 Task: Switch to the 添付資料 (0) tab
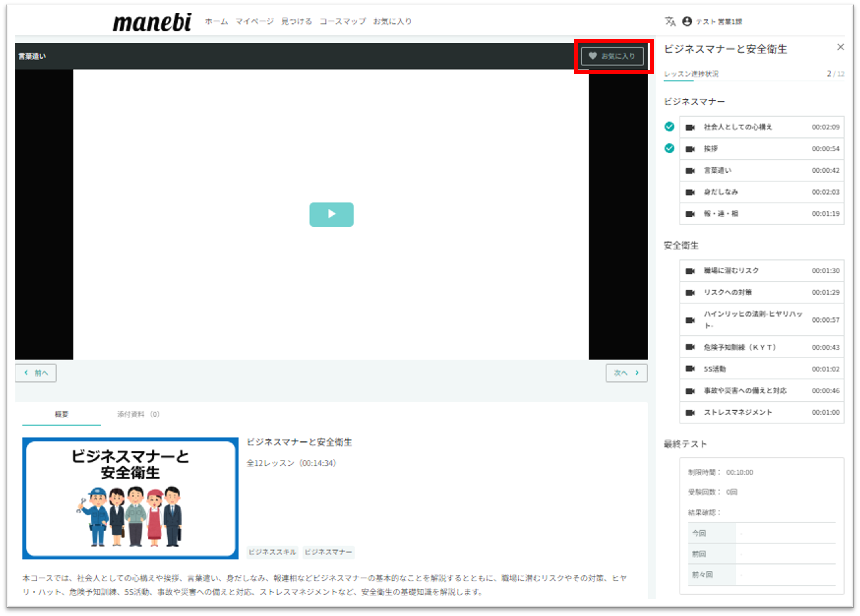(138, 414)
